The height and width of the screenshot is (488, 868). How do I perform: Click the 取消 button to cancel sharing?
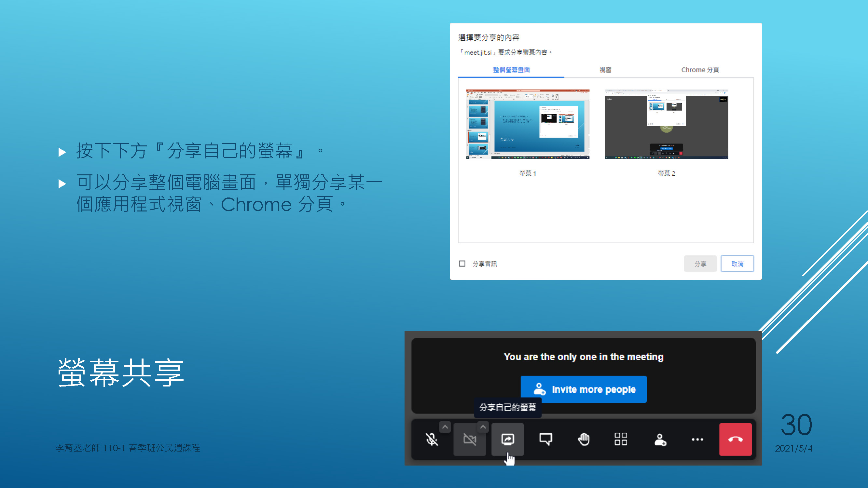click(737, 264)
